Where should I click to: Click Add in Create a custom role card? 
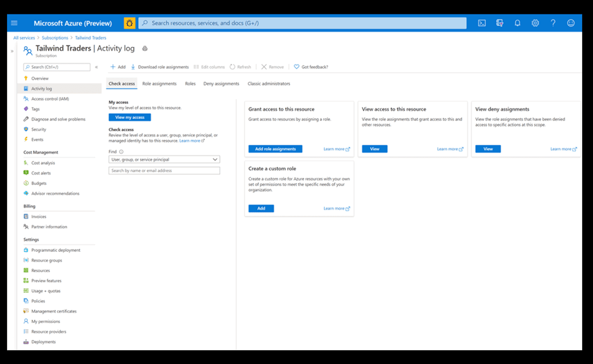point(261,208)
